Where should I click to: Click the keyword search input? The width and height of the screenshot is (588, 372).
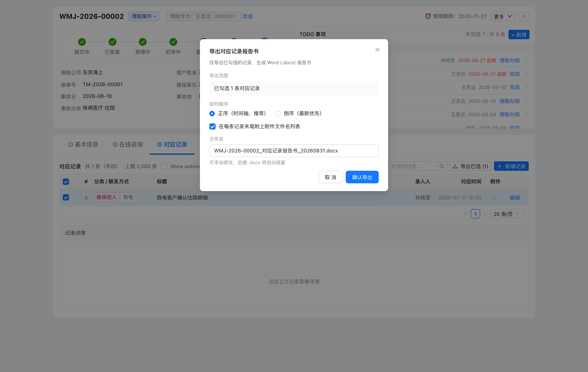[x=413, y=166]
